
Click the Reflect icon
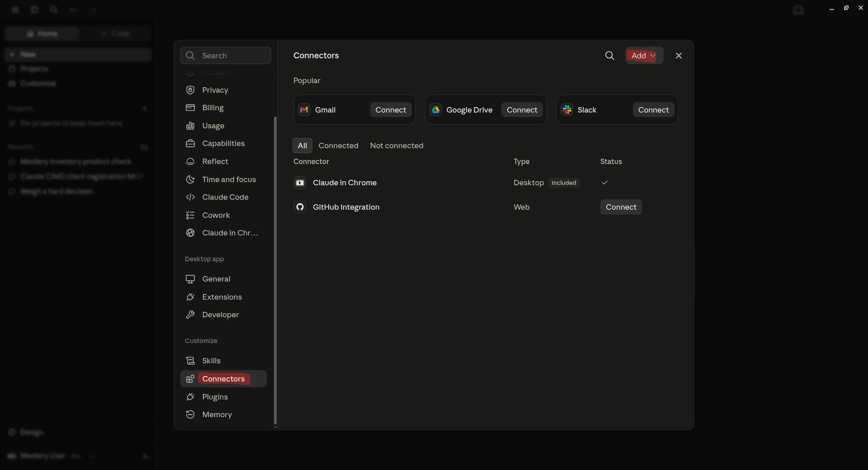tap(190, 161)
